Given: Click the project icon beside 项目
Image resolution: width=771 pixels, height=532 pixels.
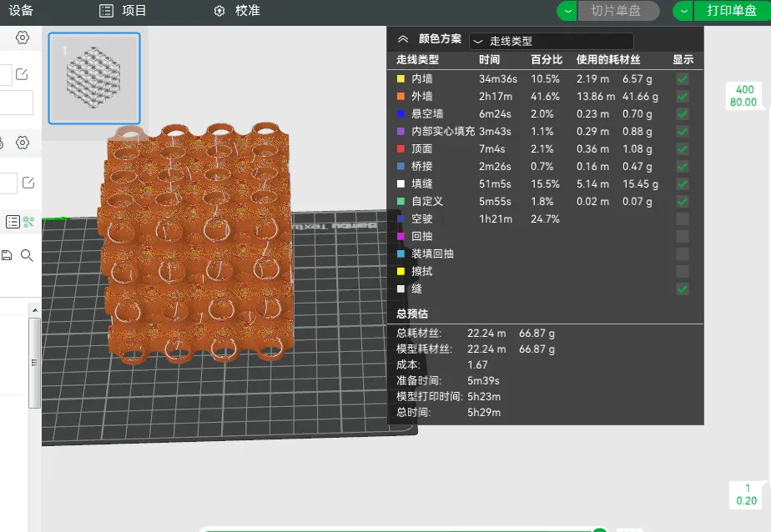Looking at the screenshot, I should point(106,11).
